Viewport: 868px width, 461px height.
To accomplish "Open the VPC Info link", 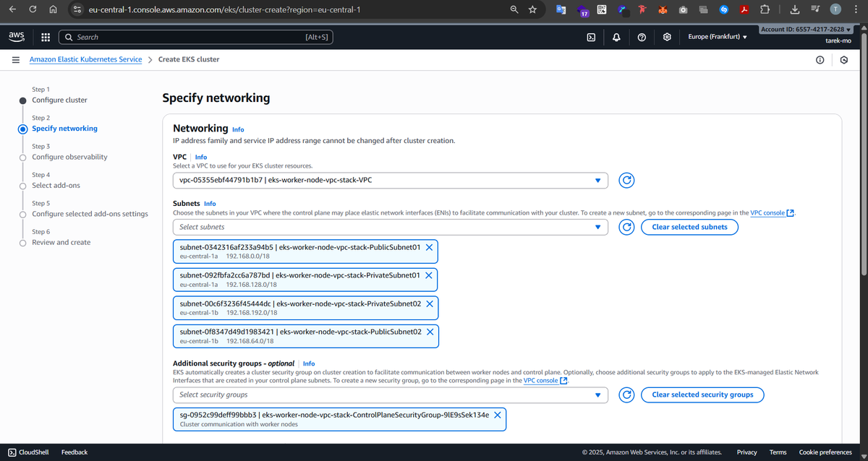I will tap(201, 157).
